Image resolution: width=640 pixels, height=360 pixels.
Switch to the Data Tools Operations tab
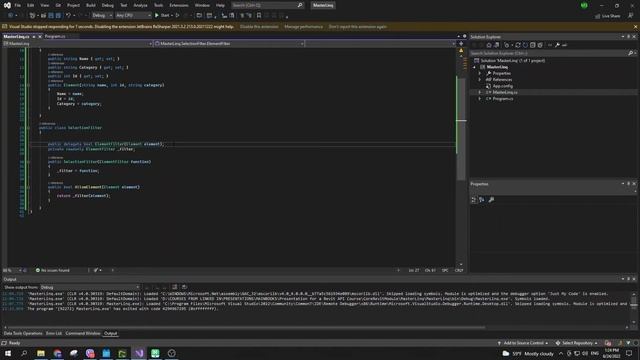click(x=23, y=333)
